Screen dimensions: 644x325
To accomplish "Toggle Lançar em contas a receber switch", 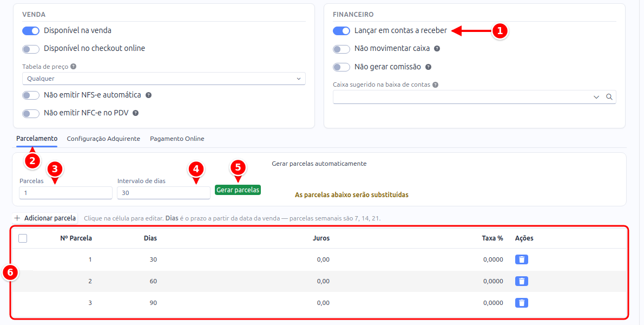I will coord(341,31).
